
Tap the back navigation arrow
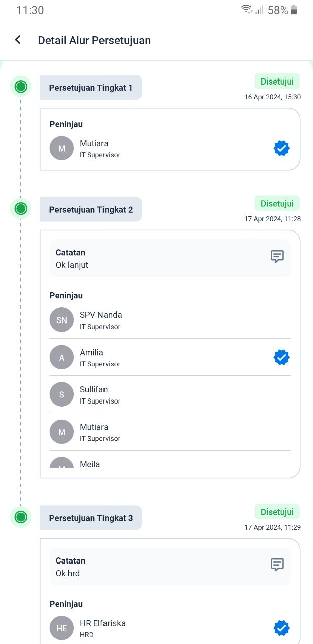click(18, 40)
